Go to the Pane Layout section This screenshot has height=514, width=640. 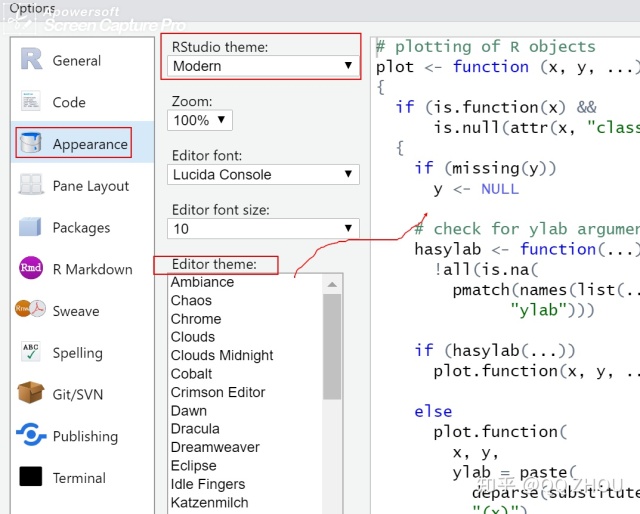click(82, 185)
